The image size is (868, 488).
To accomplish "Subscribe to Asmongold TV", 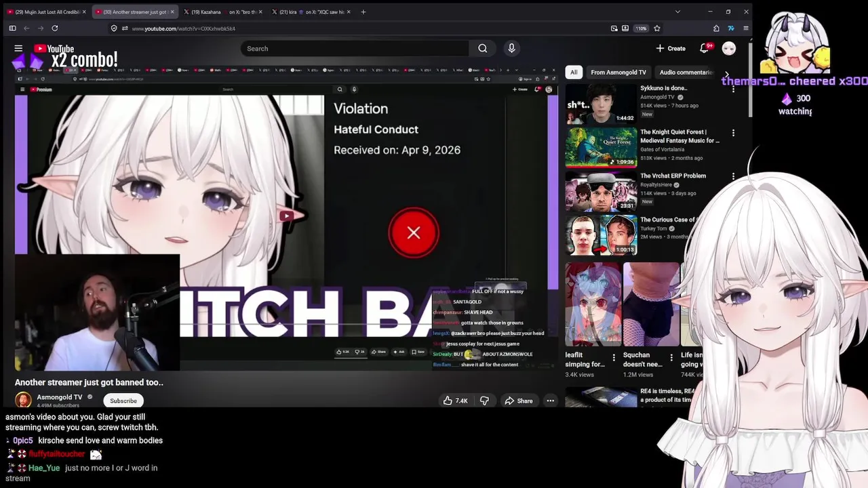I will point(123,401).
